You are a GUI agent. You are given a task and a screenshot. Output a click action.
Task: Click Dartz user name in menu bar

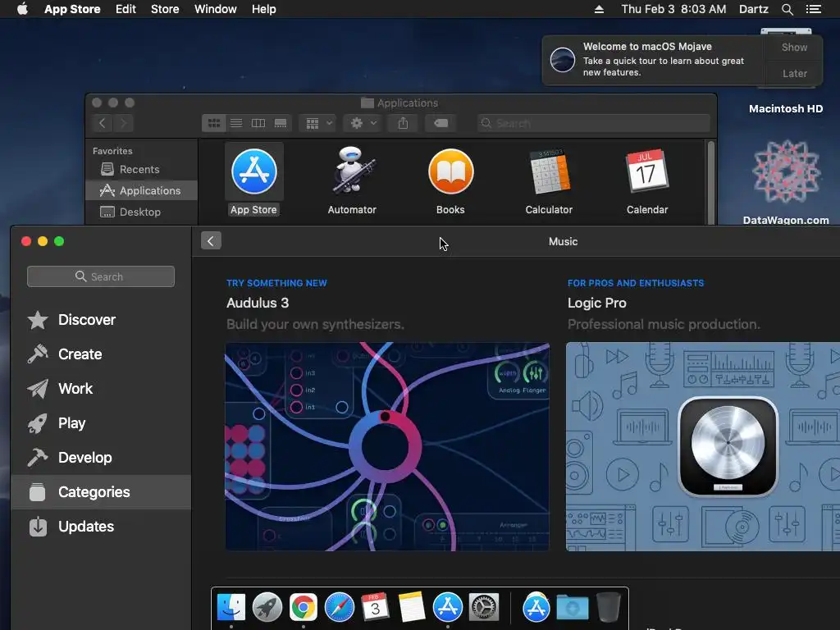[753, 9]
